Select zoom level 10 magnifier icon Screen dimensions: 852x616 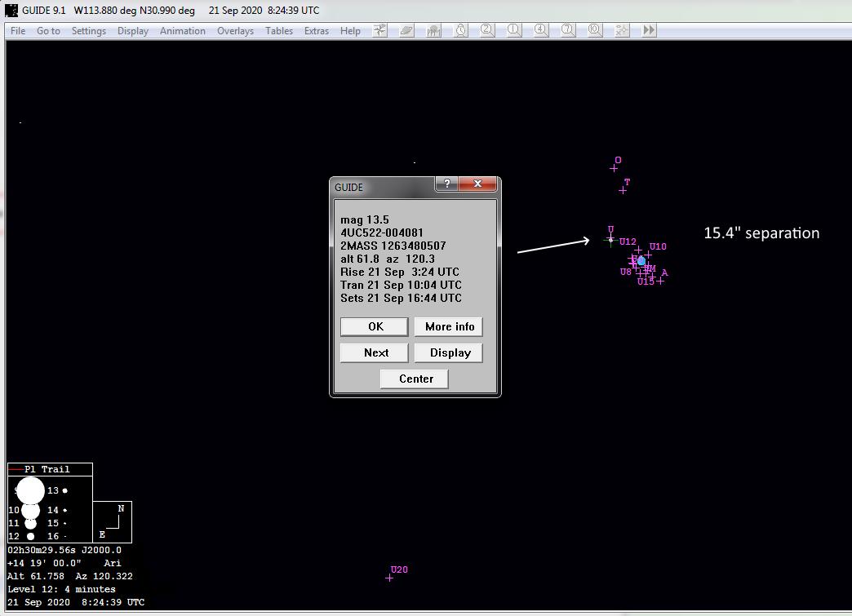(595, 30)
